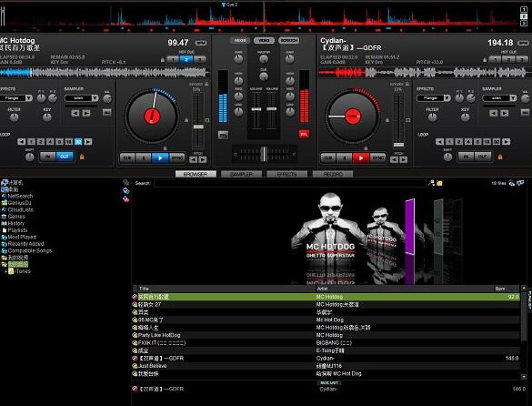Toggle the orange loop lock on right deck
Viewport: 532px width, 406px height.
pyautogui.click(x=500, y=157)
